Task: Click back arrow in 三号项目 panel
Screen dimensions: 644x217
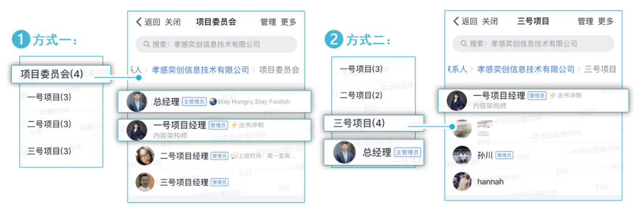Action: 456,21
